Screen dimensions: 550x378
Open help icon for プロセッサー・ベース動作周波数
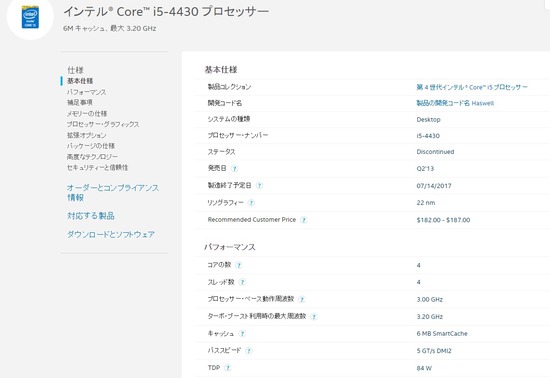pyautogui.click(x=302, y=299)
